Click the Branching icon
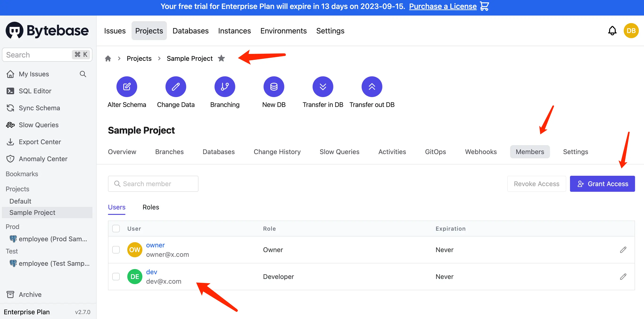 [225, 87]
